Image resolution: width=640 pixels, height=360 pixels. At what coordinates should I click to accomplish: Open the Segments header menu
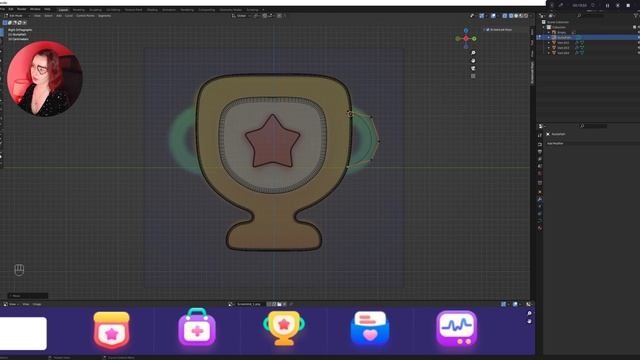tap(104, 16)
